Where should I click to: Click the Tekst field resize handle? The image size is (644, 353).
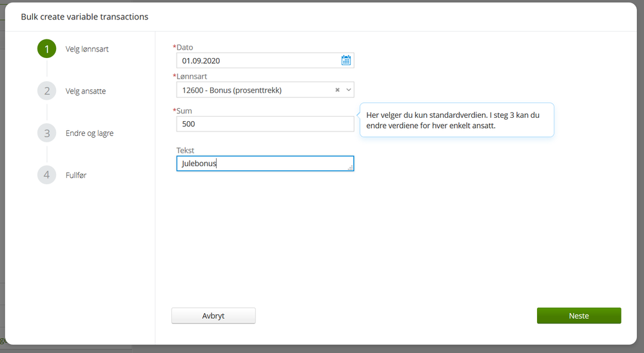pyautogui.click(x=350, y=167)
